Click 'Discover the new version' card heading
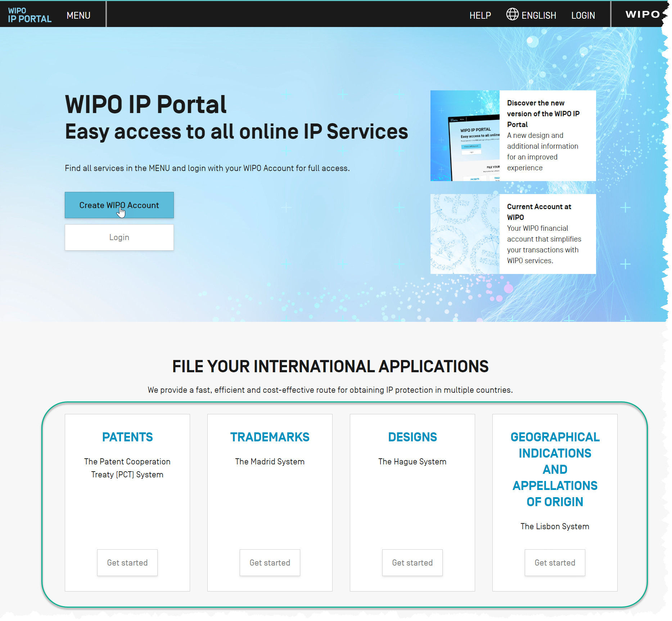Image resolution: width=672 pixels, height=621 pixels. coord(543,114)
